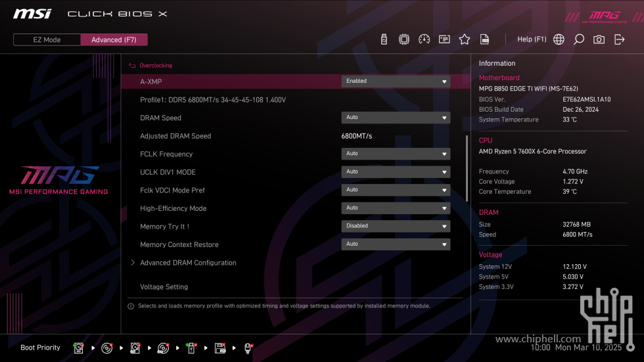Select the A-XMP setting label
Viewport: 644px width, 362px height.
pyautogui.click(x=150, y=81)
